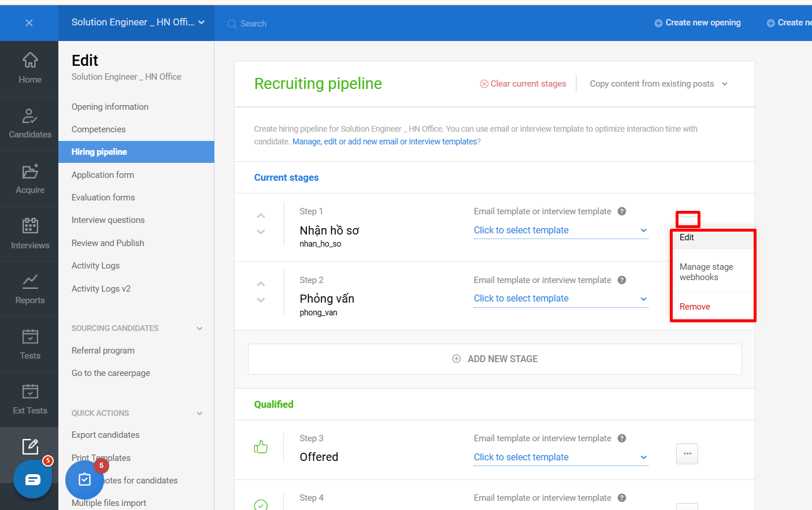Collapse the Quick Actions section

click(199, 413)
